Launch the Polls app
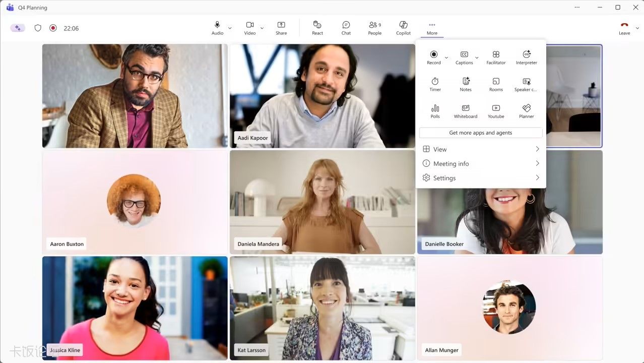644x363 pixels. coord(435,111)
